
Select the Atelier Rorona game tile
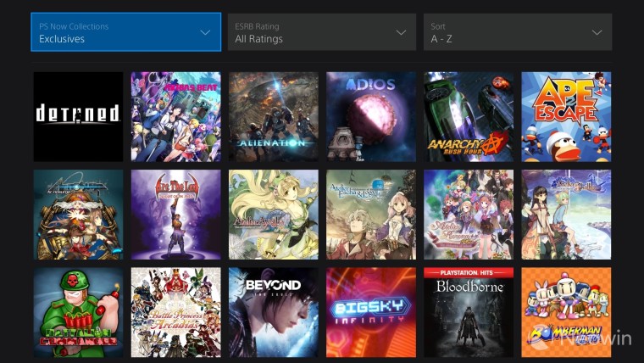469,215
